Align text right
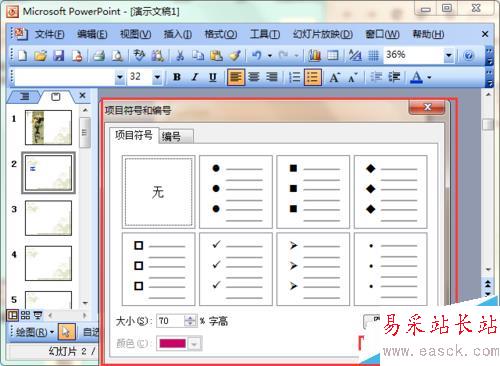500x366 pixels. (x=272, y=77)
